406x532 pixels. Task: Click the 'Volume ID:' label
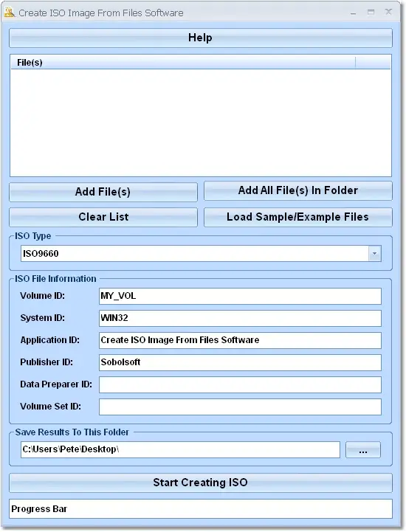click(x=42, y=296)
